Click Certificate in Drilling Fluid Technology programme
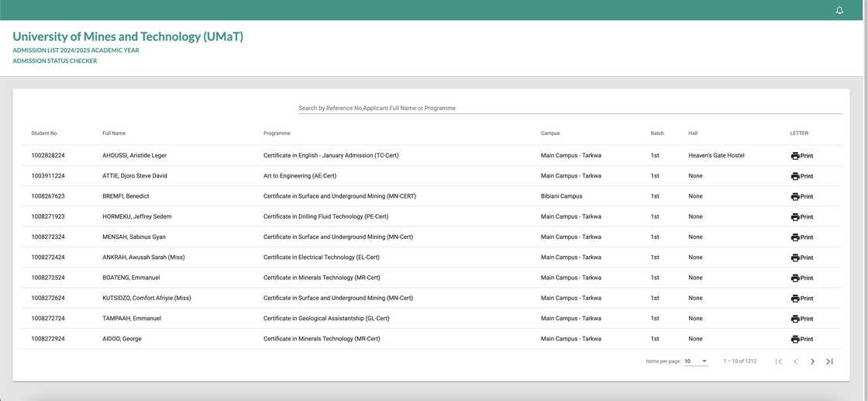Screen dimensions: 868x401 (x=326, y=216)
